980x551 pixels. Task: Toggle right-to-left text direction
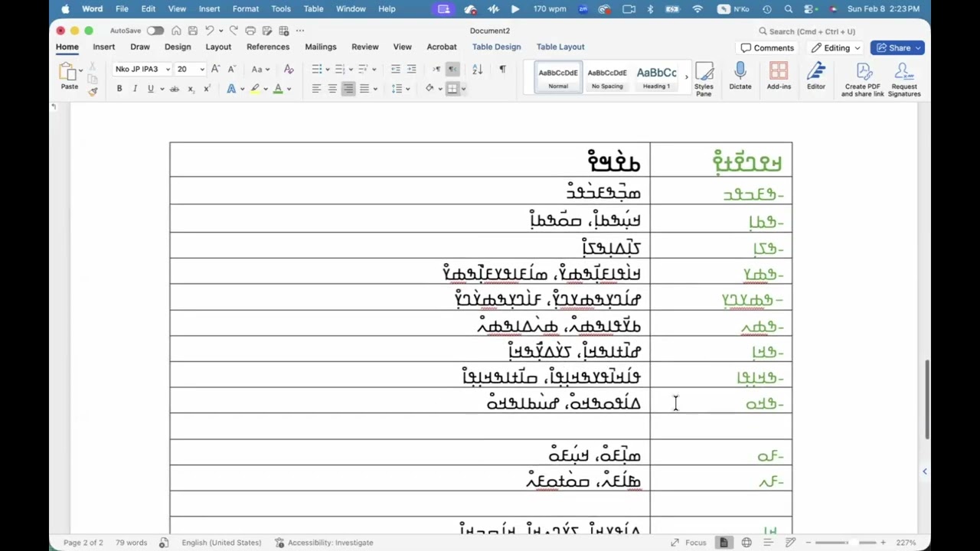click(452, 69)
